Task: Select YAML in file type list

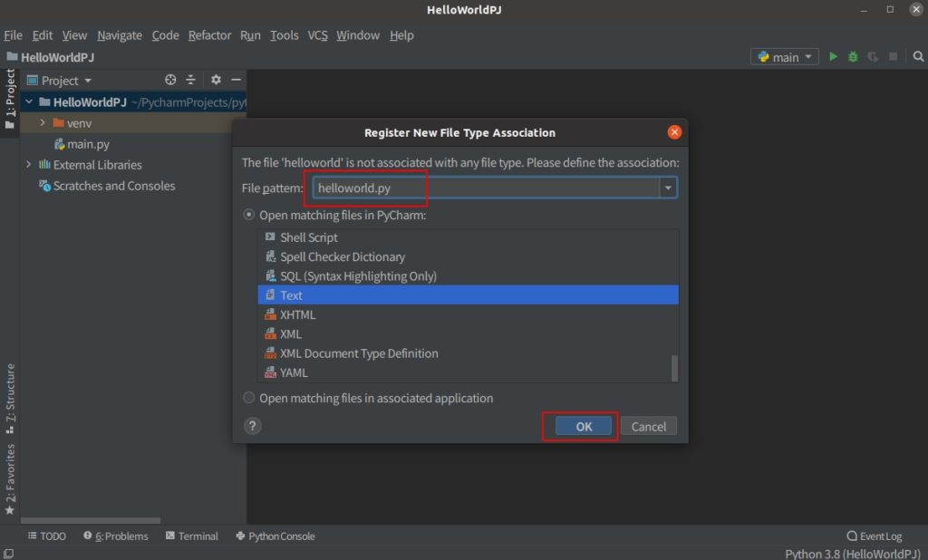Action: tap(294, 372)
